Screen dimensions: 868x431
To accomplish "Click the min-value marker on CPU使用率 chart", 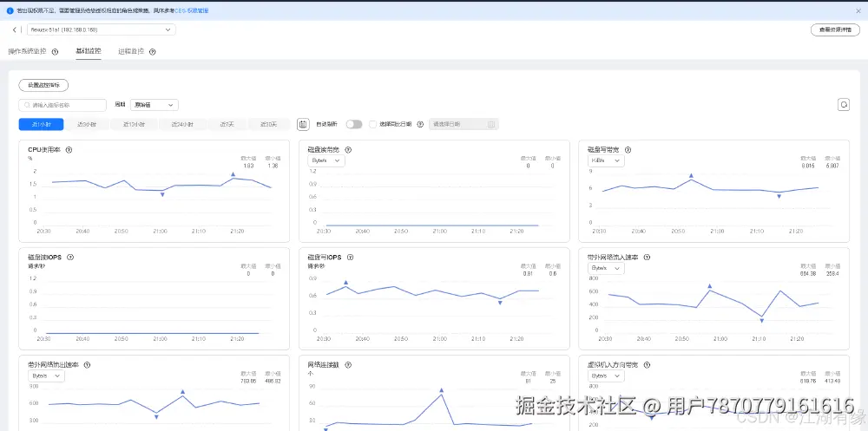I will [x=162, y=194].
